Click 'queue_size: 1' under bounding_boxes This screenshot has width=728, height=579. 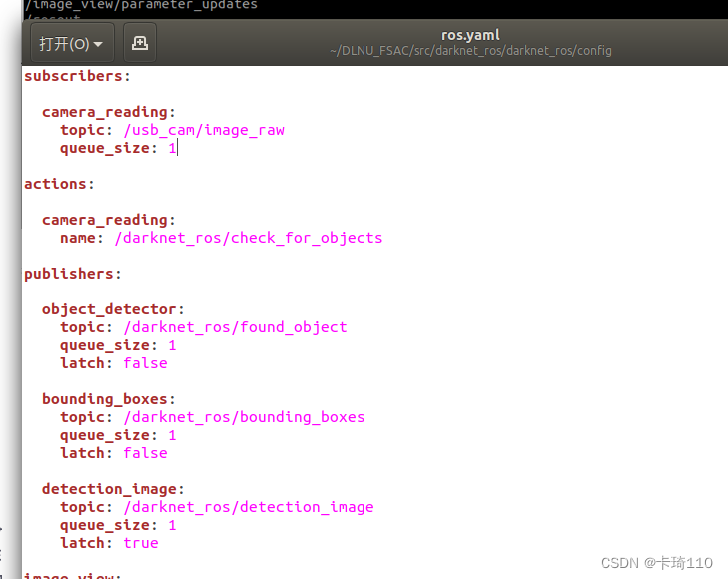[118, 435]
